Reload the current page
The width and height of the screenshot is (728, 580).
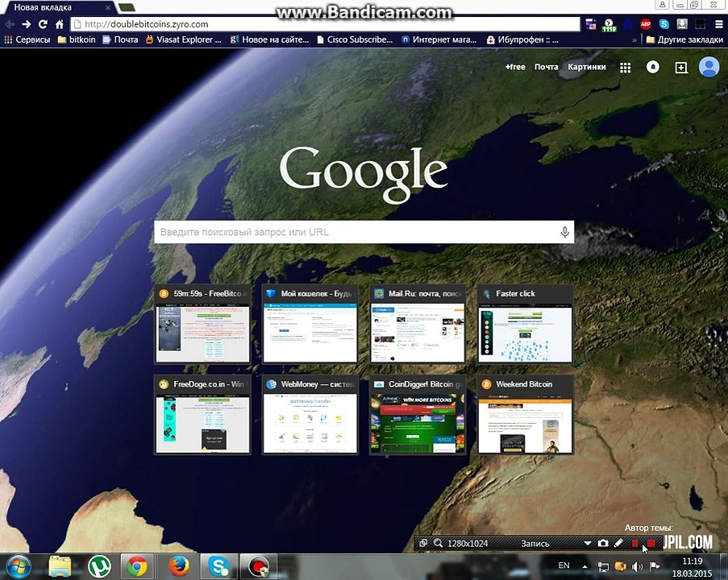tap(43, 24)
